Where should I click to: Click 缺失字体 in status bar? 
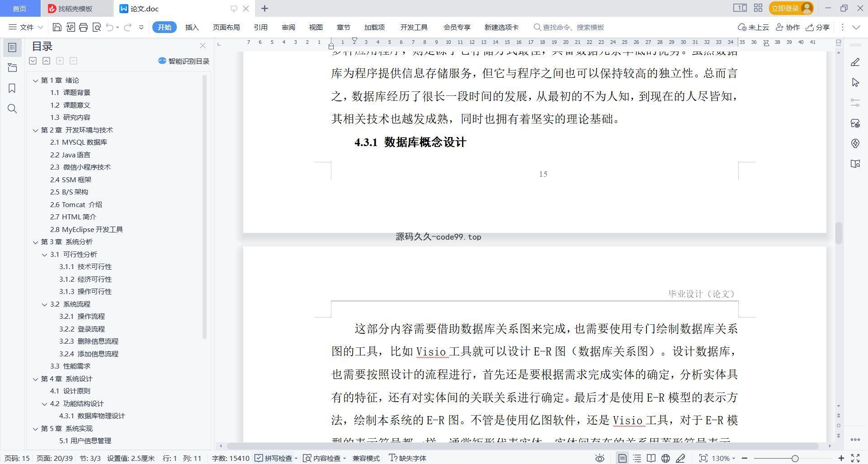(408, 458)
